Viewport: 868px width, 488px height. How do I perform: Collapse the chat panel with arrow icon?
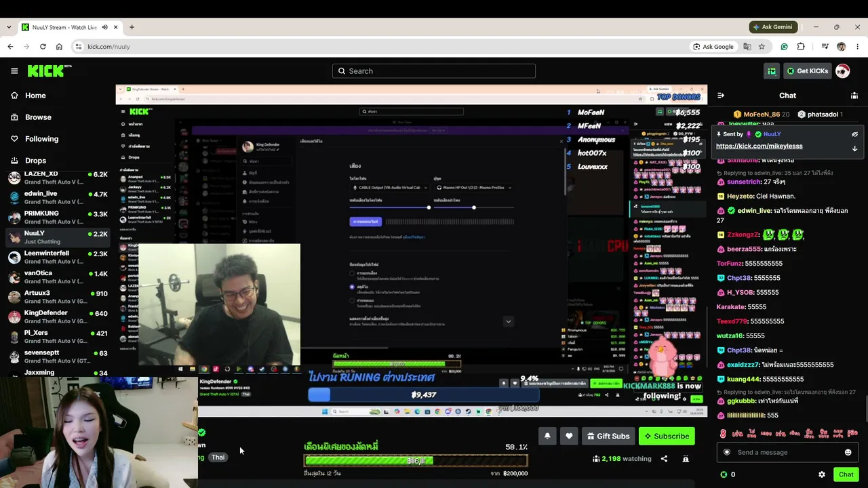click(721, 96)
